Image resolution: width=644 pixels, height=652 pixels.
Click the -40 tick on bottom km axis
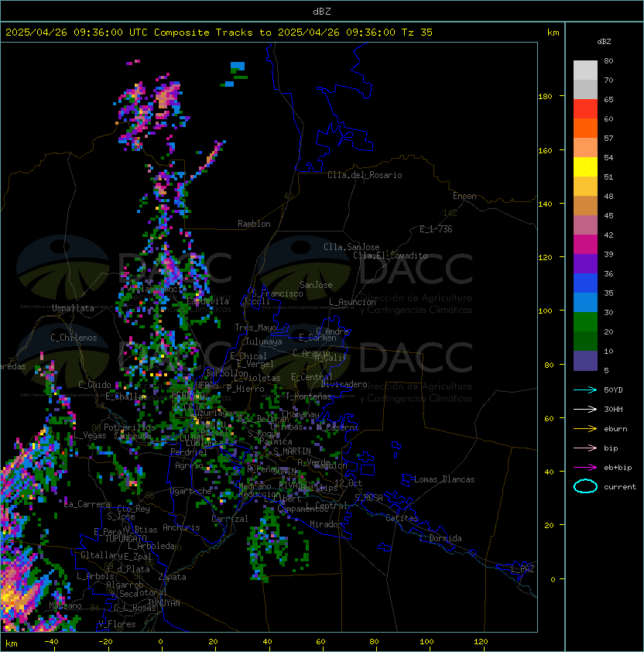click(x=52, y=642)
